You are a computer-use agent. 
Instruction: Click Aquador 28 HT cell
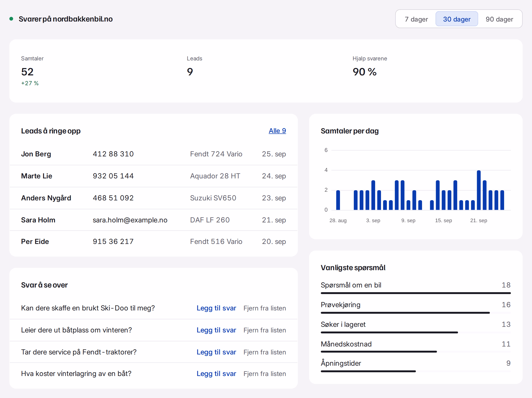[x=215, y=176]
